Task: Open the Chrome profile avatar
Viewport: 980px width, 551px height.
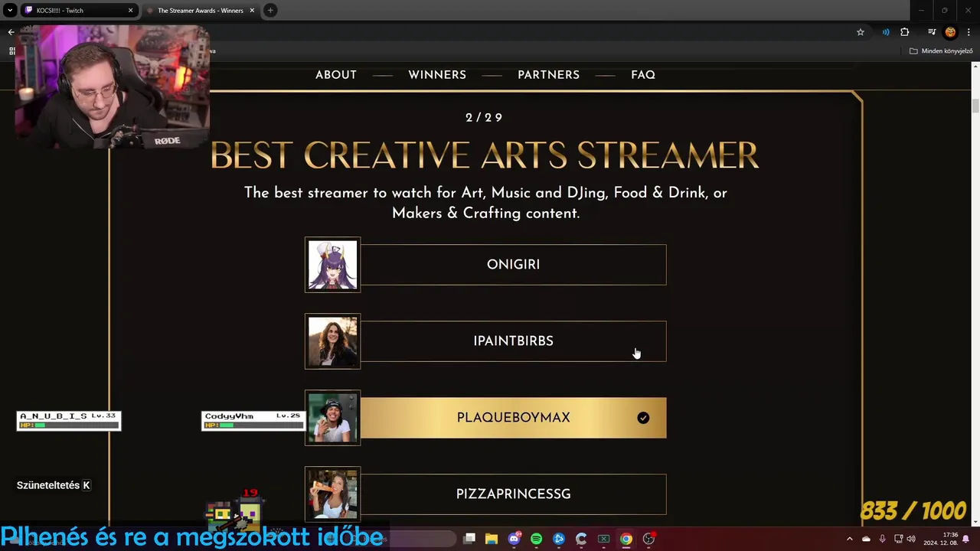Action: point(950,32)
